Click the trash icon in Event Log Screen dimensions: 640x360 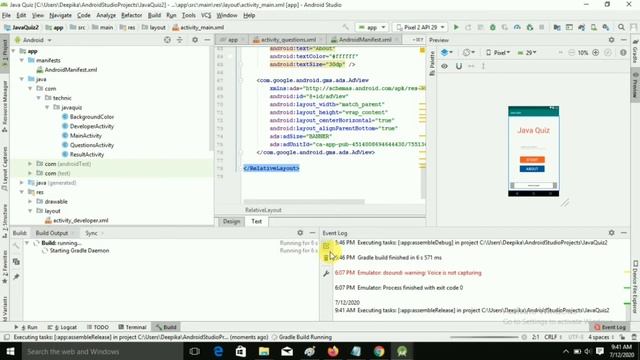pyautogui.click(x=326, y=258)
